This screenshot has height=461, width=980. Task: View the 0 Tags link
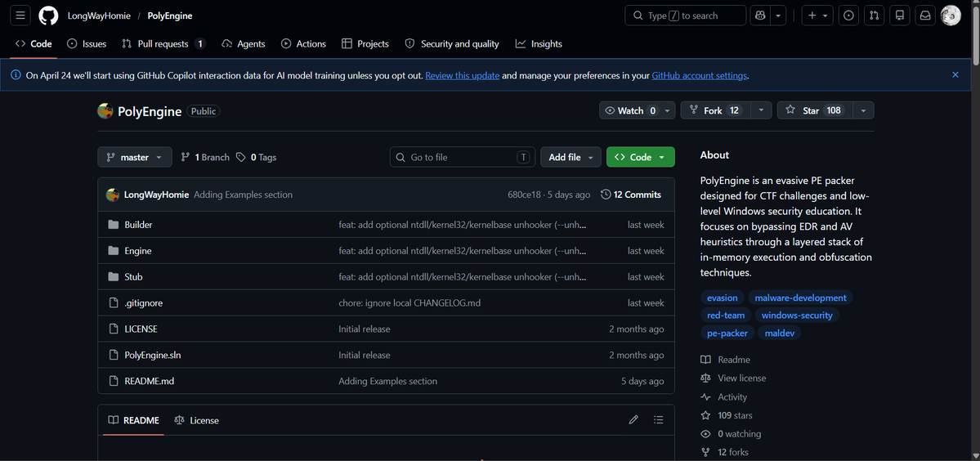pyautogui.click(x=257, y=158)
